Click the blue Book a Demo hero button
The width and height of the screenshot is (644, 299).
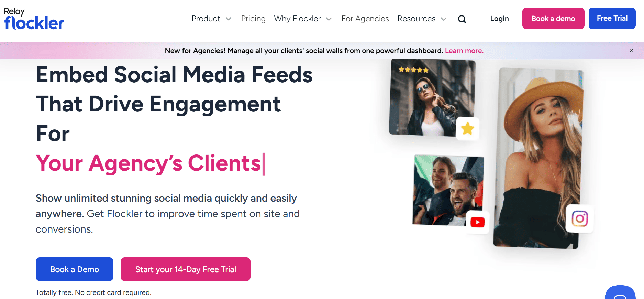click(x=75, y=269)
